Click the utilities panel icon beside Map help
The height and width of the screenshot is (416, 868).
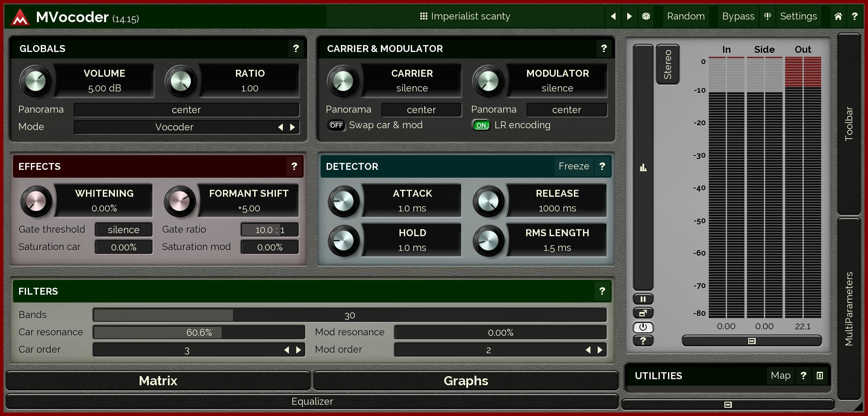[819, 376]
